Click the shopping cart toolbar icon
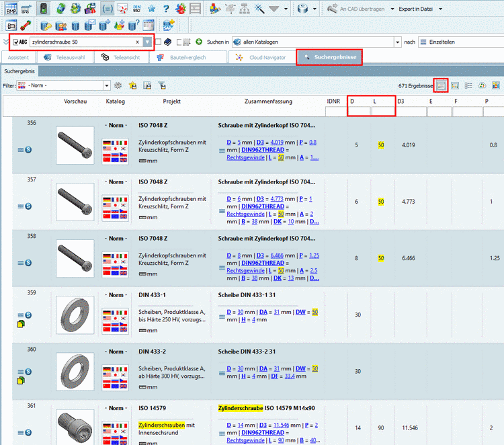Viewport: 504px width, 445px height. click(x=27, y=9)
